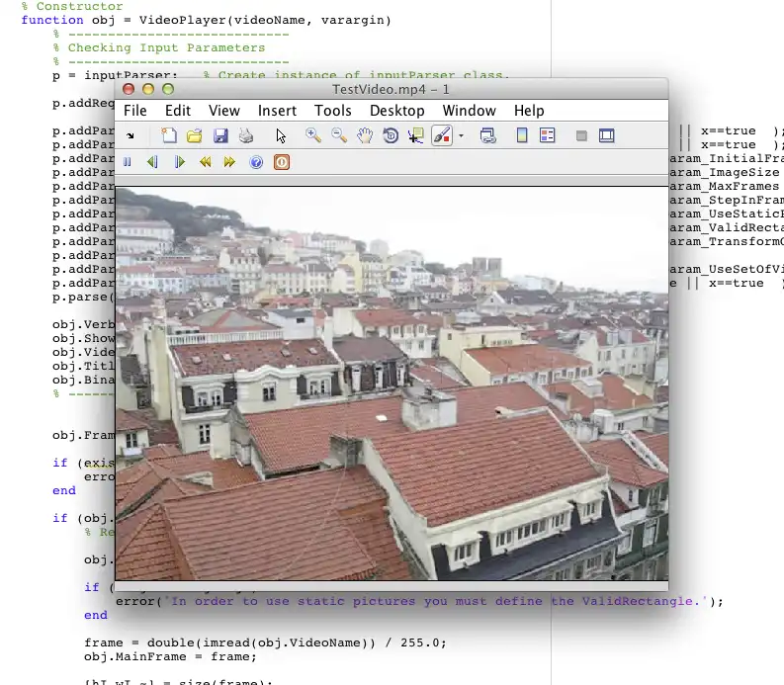Click the Link Plot icon
The width and height of the screenshot is (784, 685).
(x=488, y=135)
